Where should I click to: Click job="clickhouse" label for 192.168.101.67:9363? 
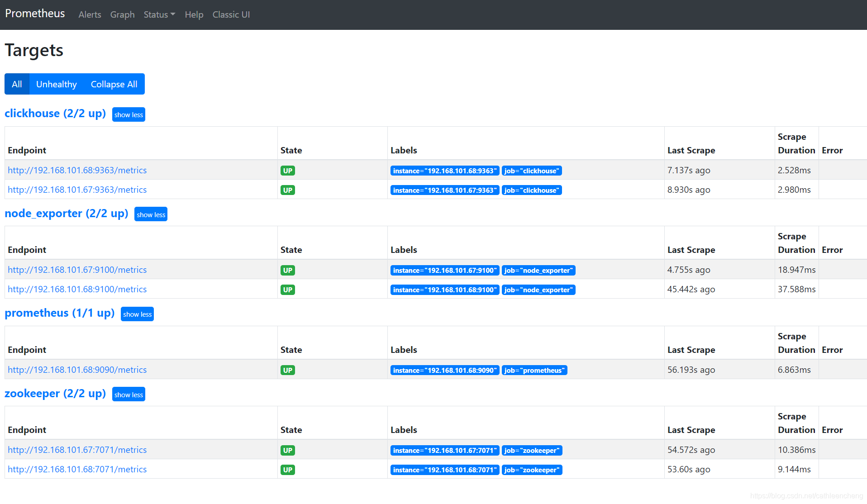pyautogui.click(x=532, y=190)
